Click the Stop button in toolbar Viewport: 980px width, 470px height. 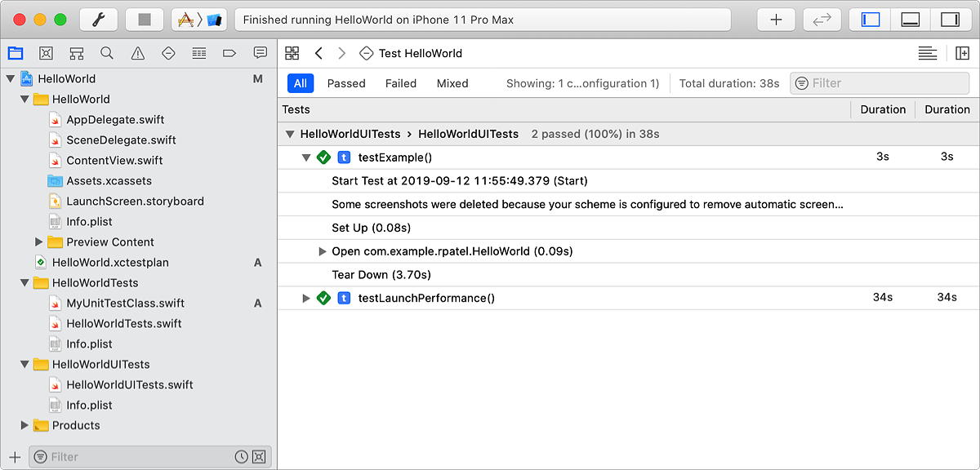coord(145,20)
